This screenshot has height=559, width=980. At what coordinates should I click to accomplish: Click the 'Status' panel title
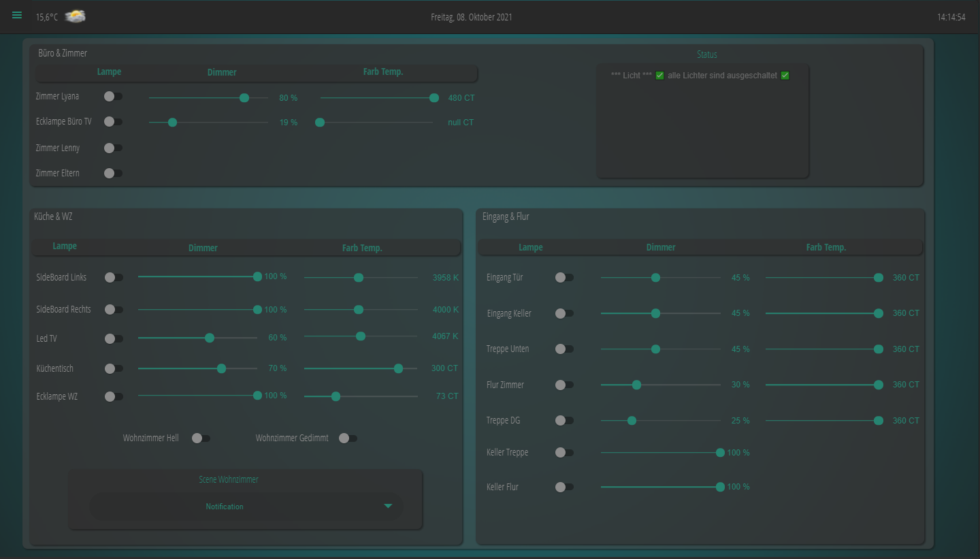pyautogui.click(x=707, y=54)
